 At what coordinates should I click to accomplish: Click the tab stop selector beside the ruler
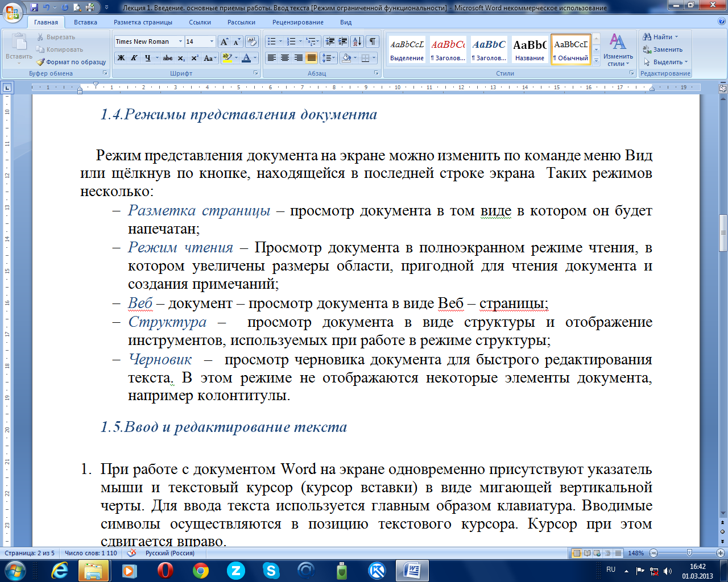pos(7,88)
